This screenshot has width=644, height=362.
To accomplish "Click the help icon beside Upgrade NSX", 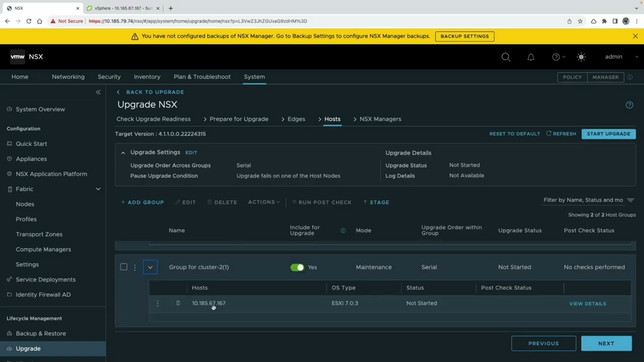I will [x=629, y=105].
